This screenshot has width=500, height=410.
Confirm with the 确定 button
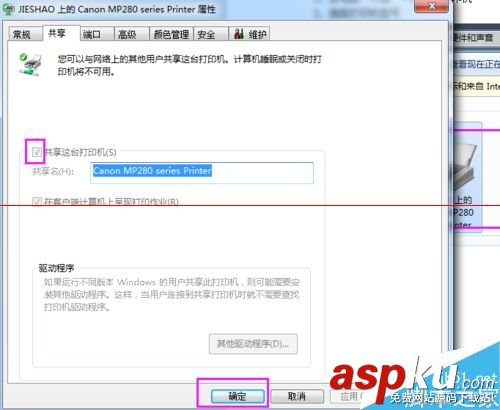point(238,396)
